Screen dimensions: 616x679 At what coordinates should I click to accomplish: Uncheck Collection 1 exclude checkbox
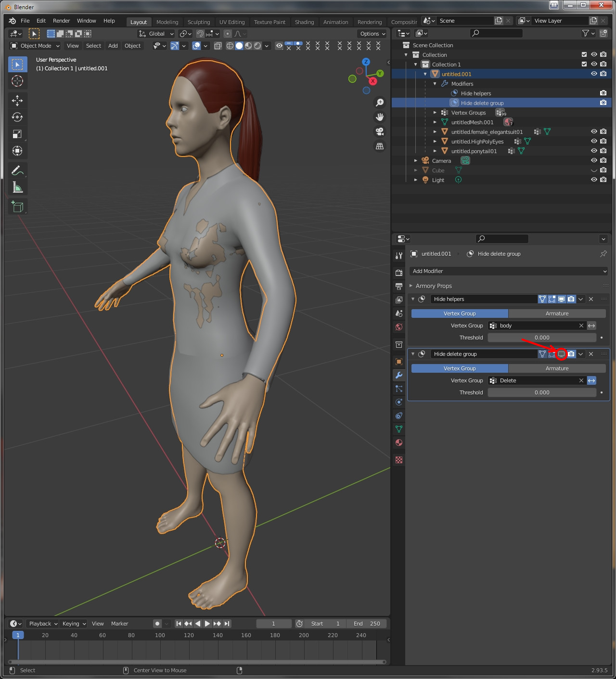click(584, 64)
